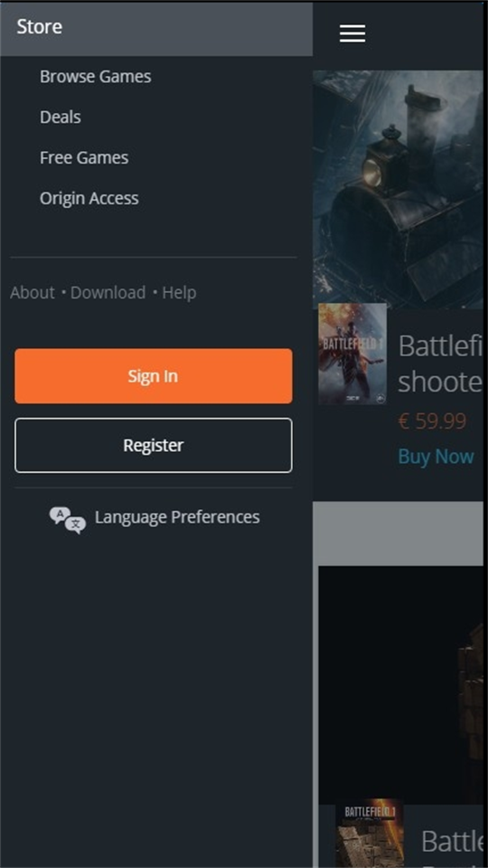This screenshot has width=488, height=868.
Task: Open Language Preferences
Action: pyautogui.click(x=177, y=517)
